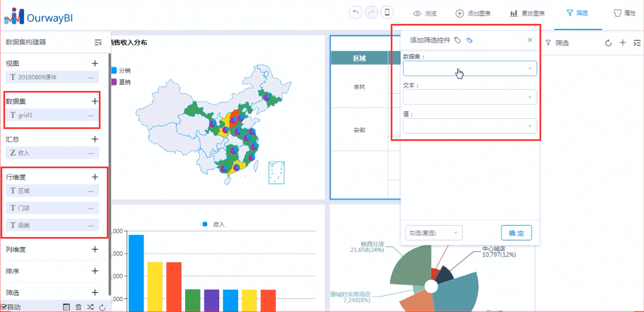Open options for grid1 dataset
This screenshot has height=312, width=644.
(x=91, y=115)
